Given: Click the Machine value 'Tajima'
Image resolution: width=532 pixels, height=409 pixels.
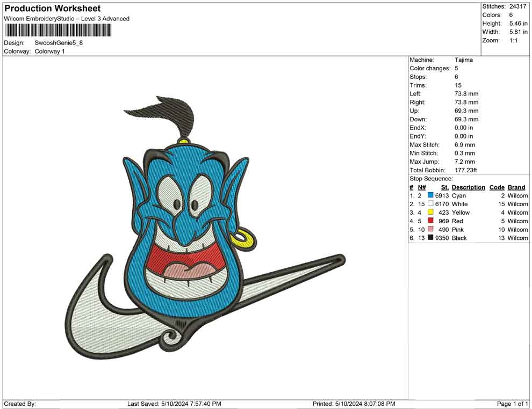Looking at the screenshot, I should pos(463,60).
